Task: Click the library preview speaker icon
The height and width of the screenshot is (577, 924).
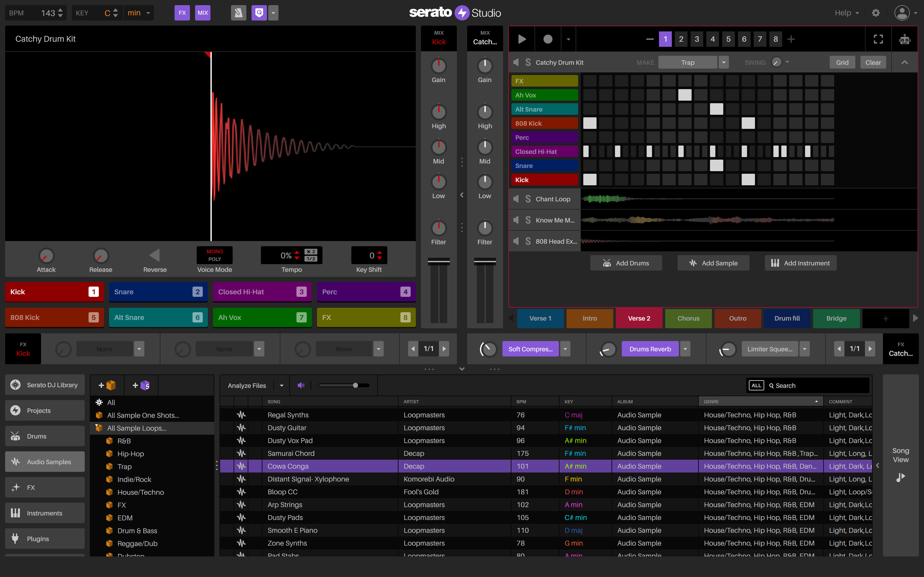Action: (301, 385)
